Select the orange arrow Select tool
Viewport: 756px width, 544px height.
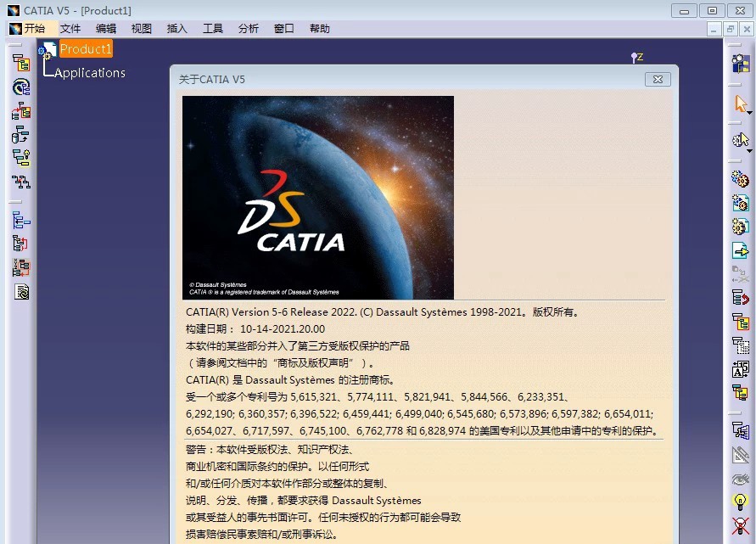click(x=740, y=104)
